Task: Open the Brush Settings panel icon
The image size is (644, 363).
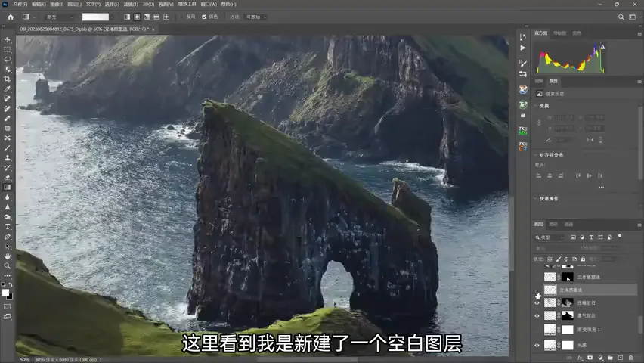Action: pyautogui.click(x=523, y=63)
